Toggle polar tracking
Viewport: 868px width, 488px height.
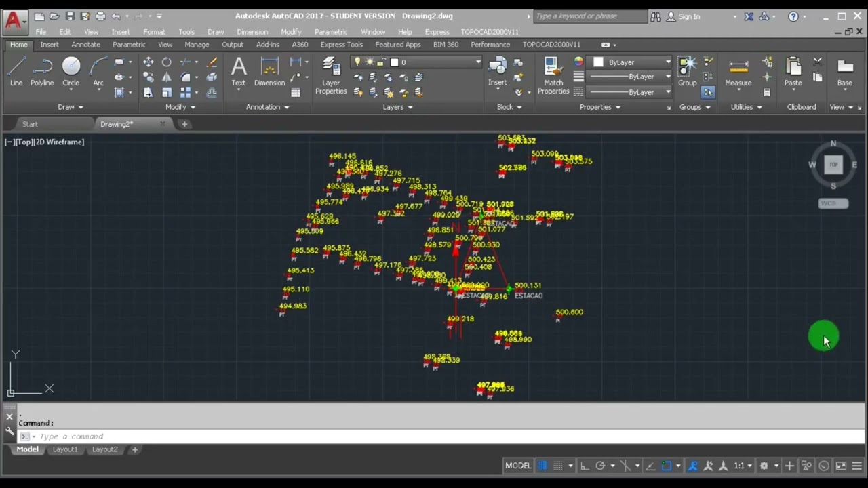(x=600, y=466)
